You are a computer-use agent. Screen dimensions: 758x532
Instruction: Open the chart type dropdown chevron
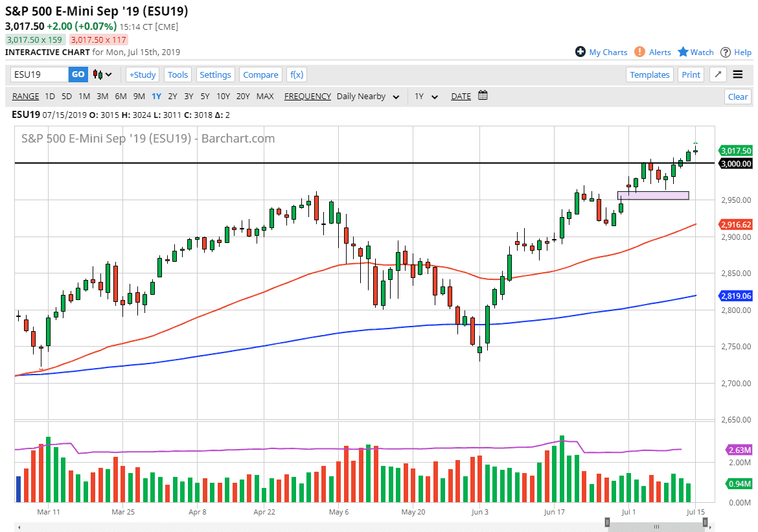[109, 75]
